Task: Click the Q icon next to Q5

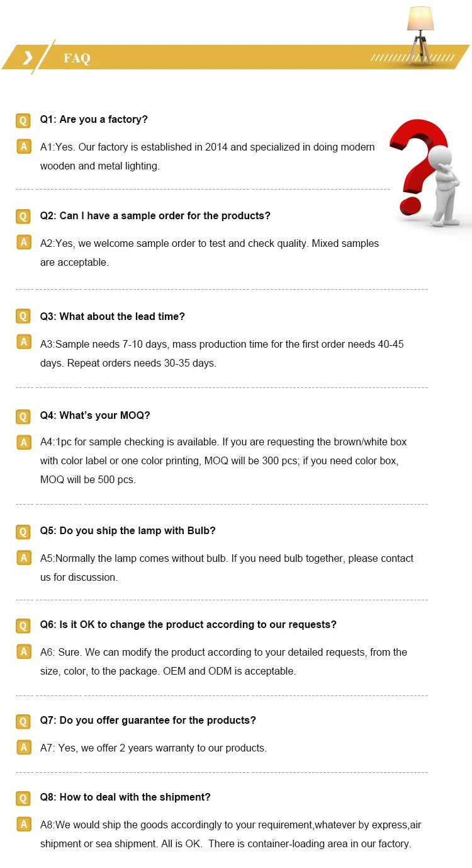Action: pyautogui.click(x=23, y=532)
